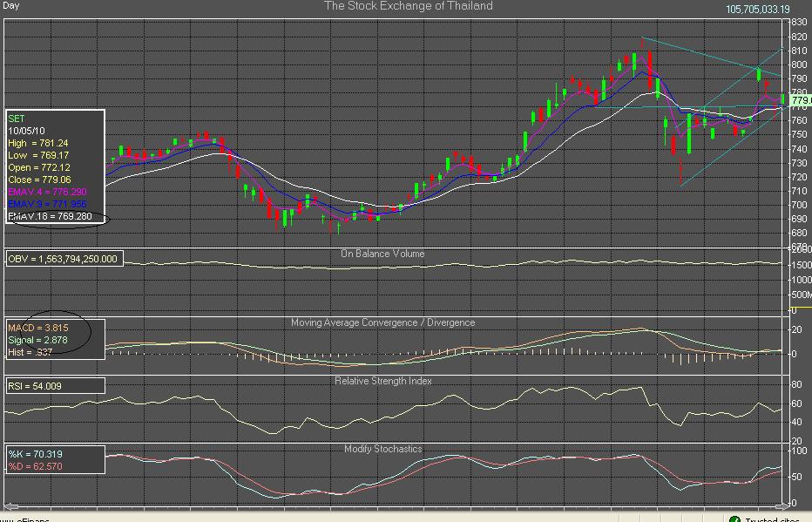This screenshot has width=812, height=522.
Task: Click the "Modify Stochastics" panel title
Action: coord(383,449)
